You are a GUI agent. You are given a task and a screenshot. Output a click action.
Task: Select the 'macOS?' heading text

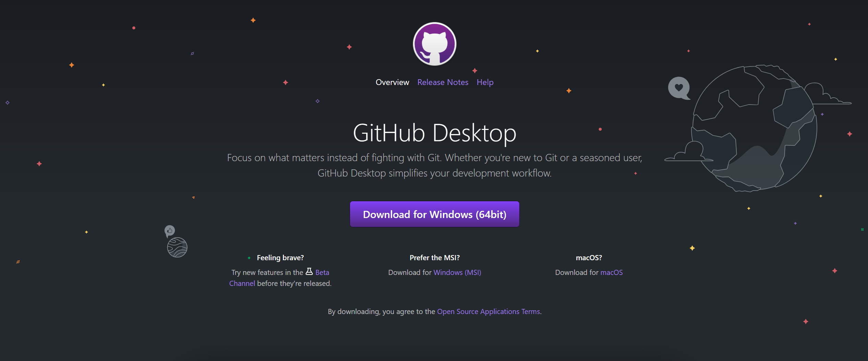pos(589,258)
